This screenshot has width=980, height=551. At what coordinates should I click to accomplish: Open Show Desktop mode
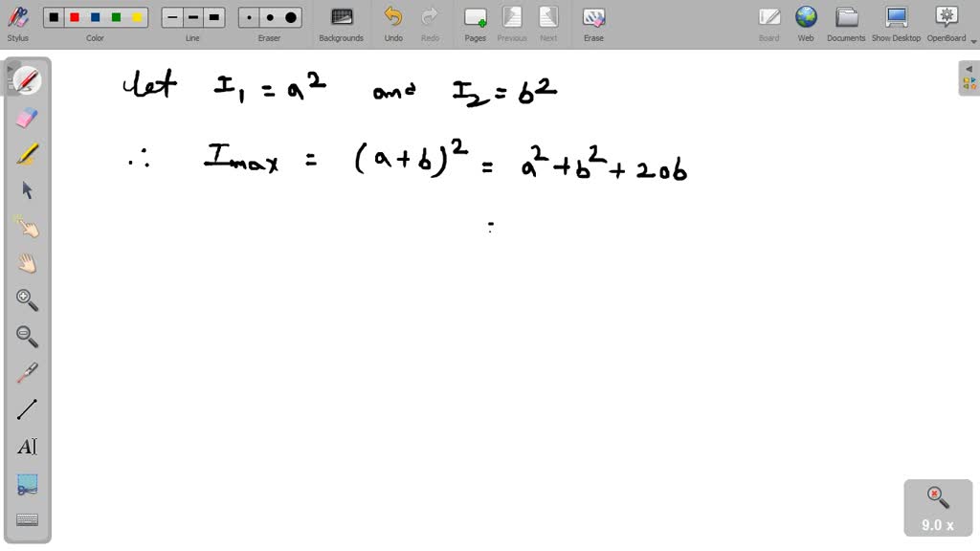point(896,23)
